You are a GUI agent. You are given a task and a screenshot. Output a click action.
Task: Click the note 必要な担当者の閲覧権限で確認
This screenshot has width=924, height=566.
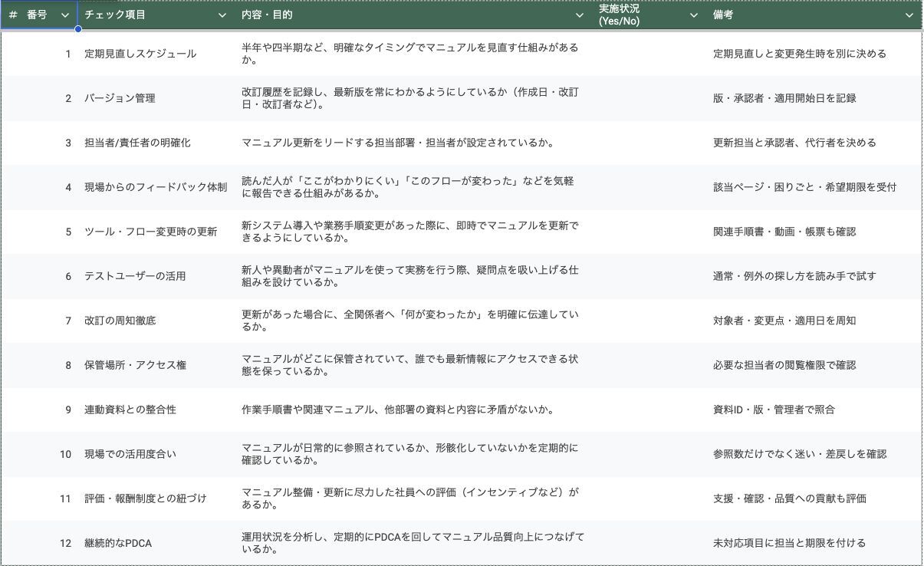tap(784, 365)
